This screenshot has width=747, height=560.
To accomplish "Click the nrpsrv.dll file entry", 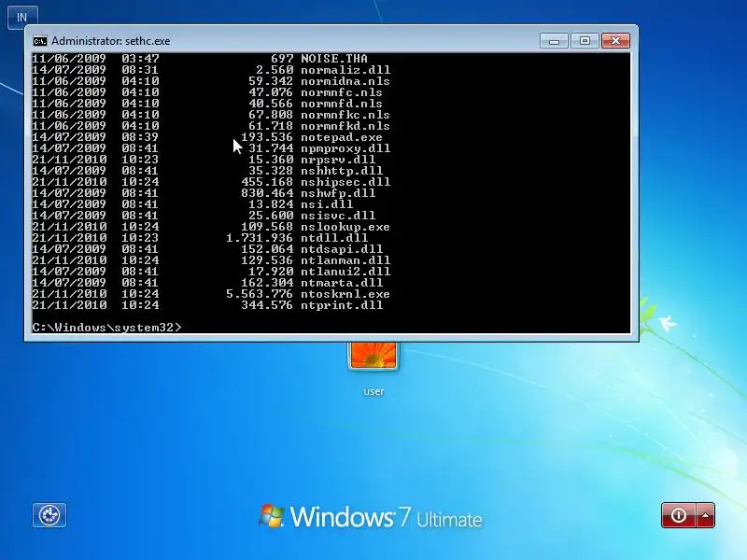I will (338, 160).
